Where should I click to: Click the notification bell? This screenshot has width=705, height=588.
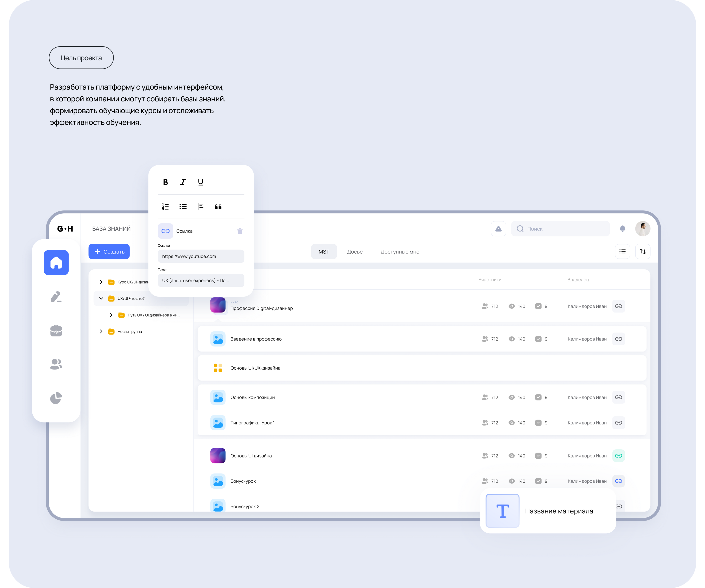[x=622, y=229]
